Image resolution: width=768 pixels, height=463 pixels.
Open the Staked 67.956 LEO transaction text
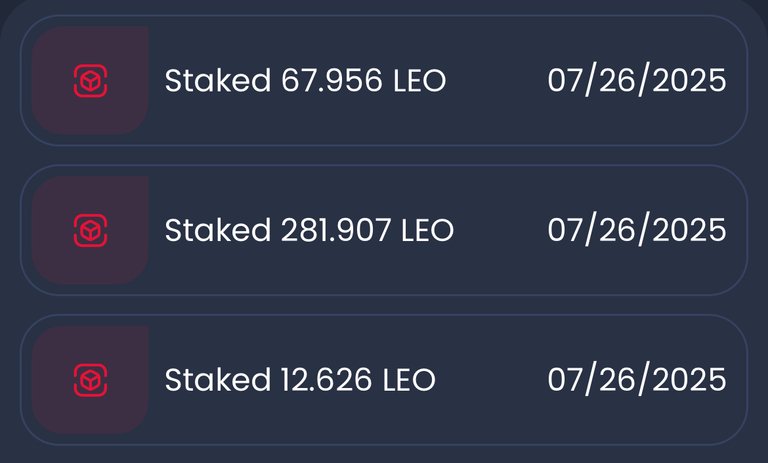(x=305, y=80)
